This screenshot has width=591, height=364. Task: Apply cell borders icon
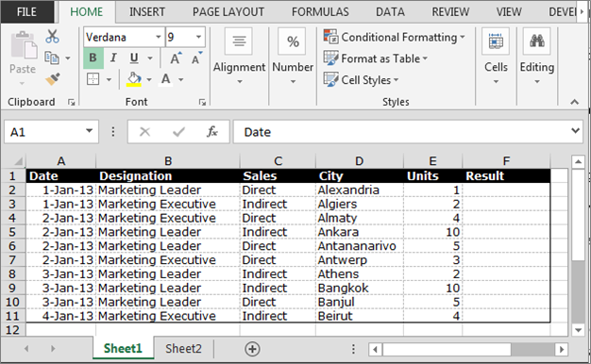(x=93, y=79)
